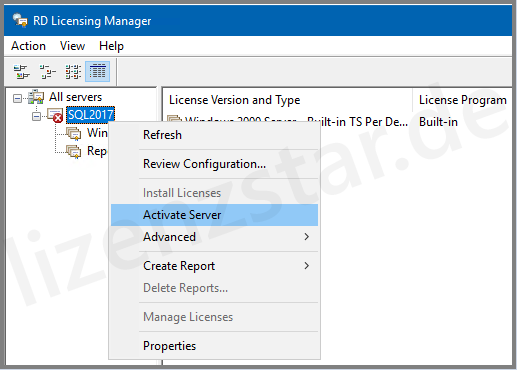Switch to Small Icons view in toolbar
The width and height of the screenshot is (517, 370).
click(x=48, y=72)
